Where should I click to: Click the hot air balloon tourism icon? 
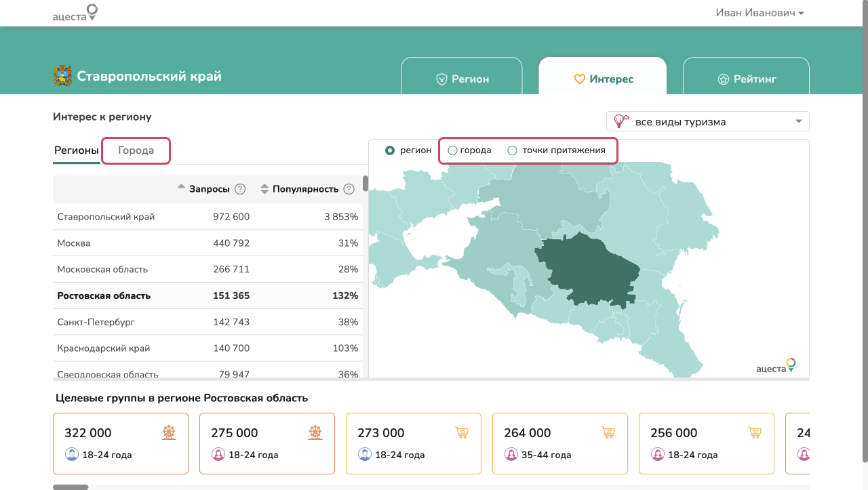click(620, 121)
